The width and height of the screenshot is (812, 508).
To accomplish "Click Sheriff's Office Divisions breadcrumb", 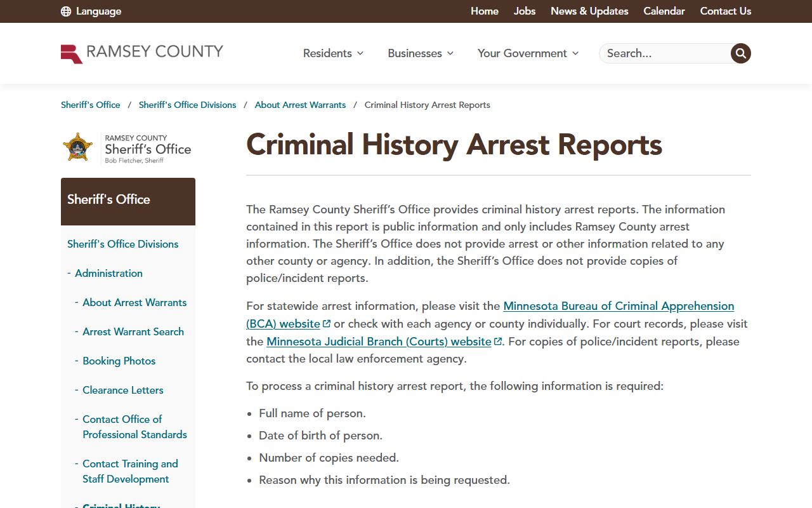I will pos(188,105).
